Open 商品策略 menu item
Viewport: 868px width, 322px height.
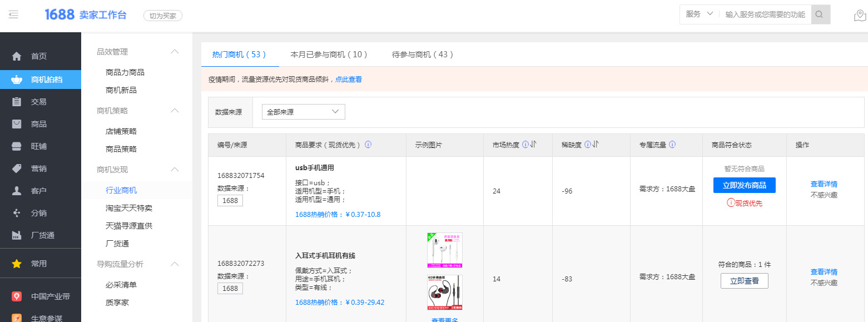121,149
